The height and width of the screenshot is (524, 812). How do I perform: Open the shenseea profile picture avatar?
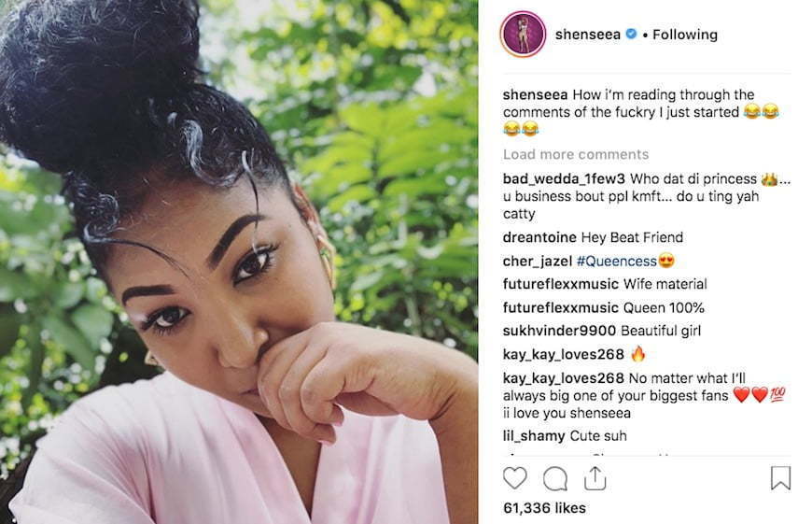tap(523, 35)
